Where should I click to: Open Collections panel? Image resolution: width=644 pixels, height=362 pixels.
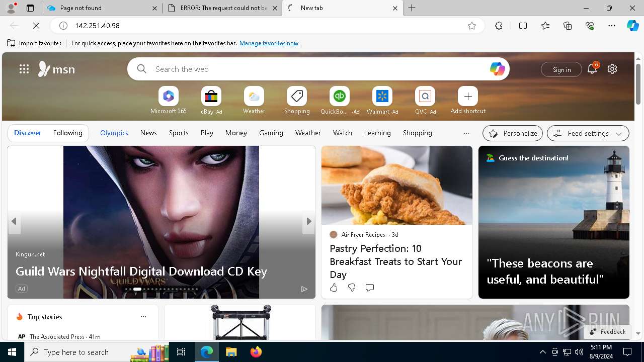click(x=568, y=26)
